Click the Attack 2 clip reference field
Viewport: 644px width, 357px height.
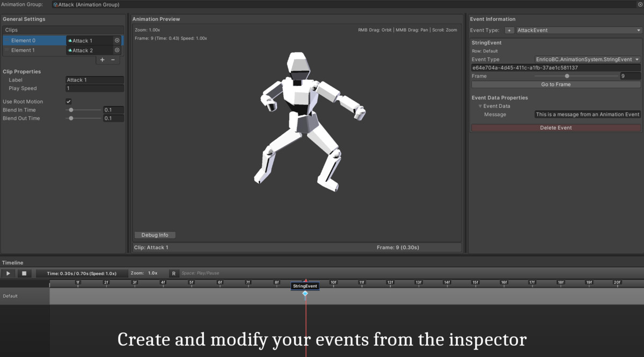tap(90, 50)
